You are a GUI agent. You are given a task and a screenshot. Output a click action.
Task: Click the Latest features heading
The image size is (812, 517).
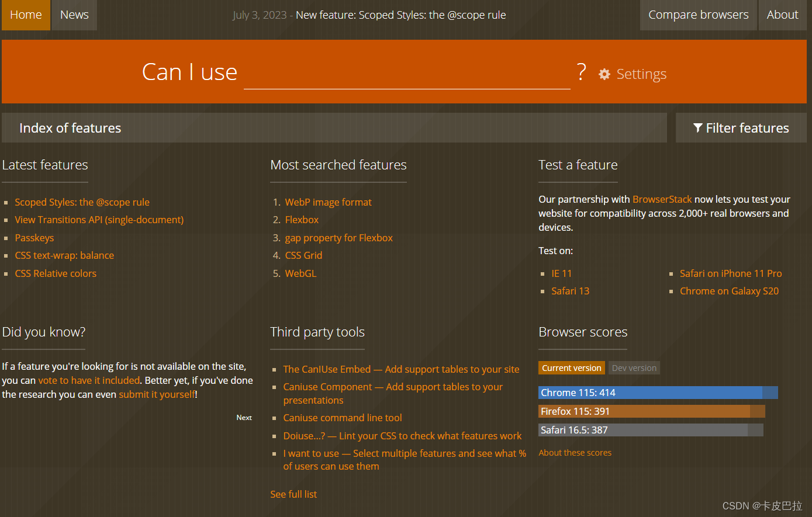tap(45, 165)
